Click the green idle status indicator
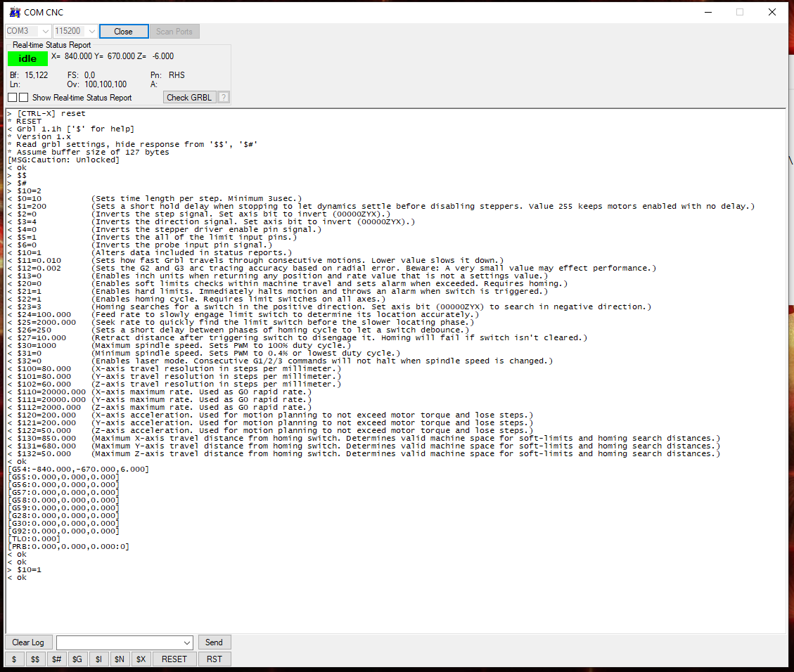 point(27,59)
